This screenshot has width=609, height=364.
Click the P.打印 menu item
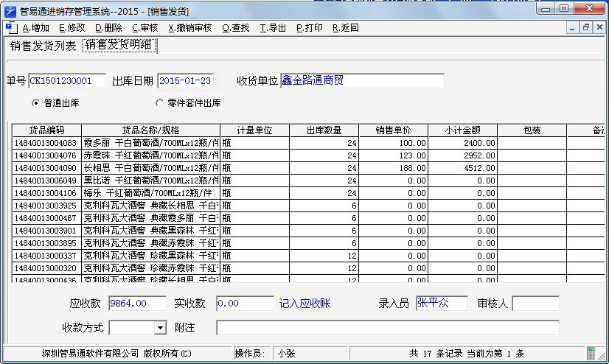tap(309, 28)
